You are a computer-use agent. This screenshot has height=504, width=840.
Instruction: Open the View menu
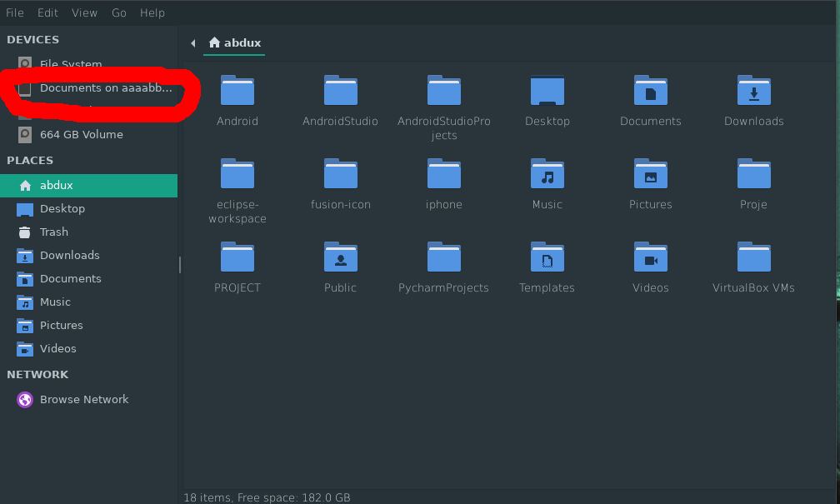(x=84, y=12)
